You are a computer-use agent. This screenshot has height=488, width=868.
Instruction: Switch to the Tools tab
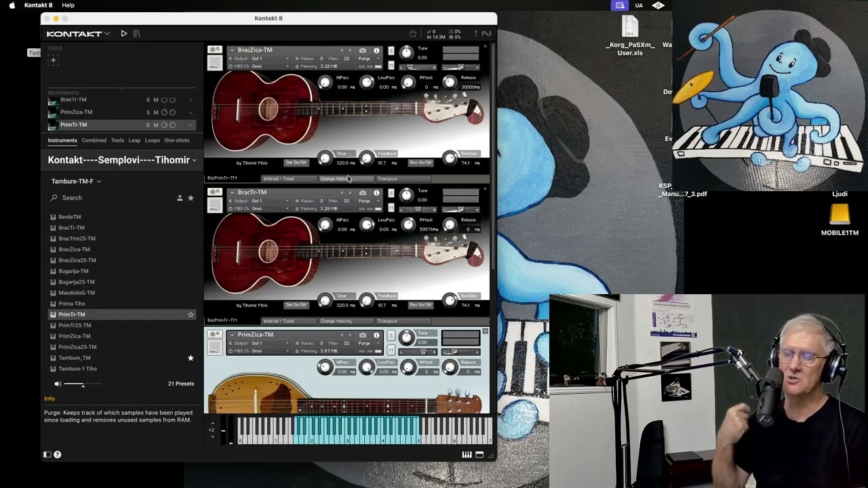tap(117, 140)
